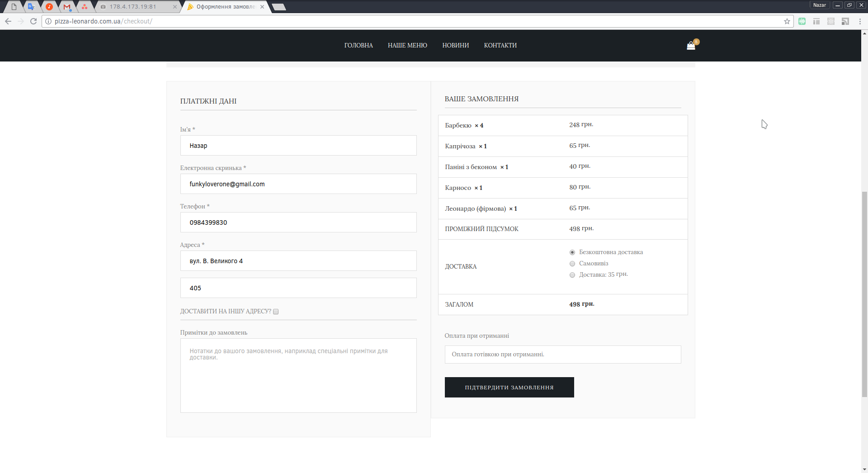
Task: Click the Барбекю × 4 order row
Action: point(563,126)
